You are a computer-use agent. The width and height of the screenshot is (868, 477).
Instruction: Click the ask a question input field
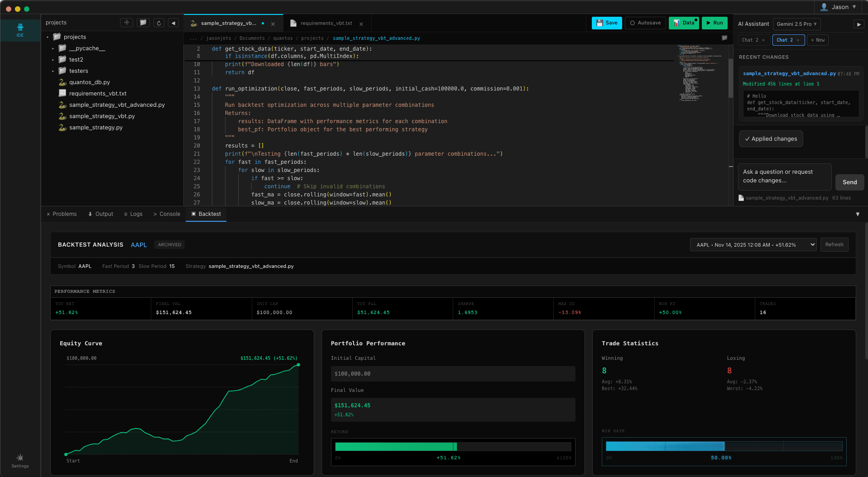tap(784, 176)
